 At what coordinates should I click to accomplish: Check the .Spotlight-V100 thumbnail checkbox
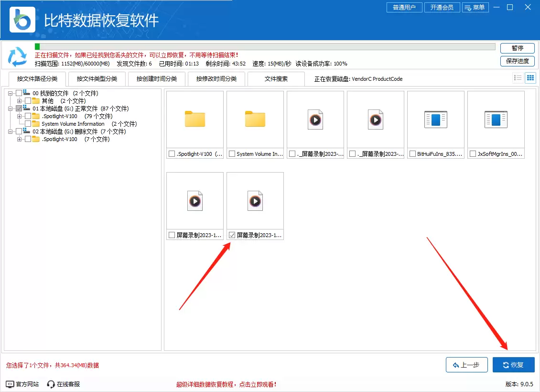click(172, 154)
